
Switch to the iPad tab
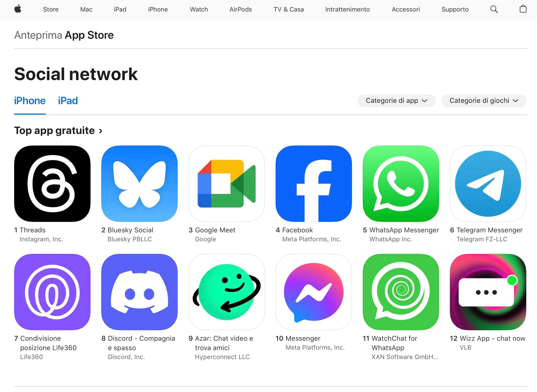(x=68, y=101)
